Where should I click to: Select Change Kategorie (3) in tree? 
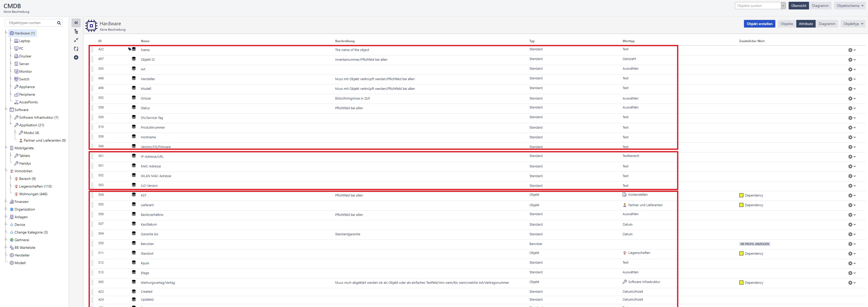31,232
